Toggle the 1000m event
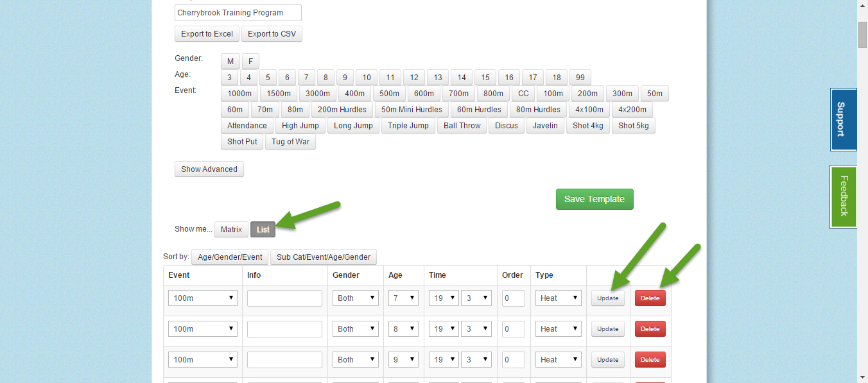 (239, 94)
